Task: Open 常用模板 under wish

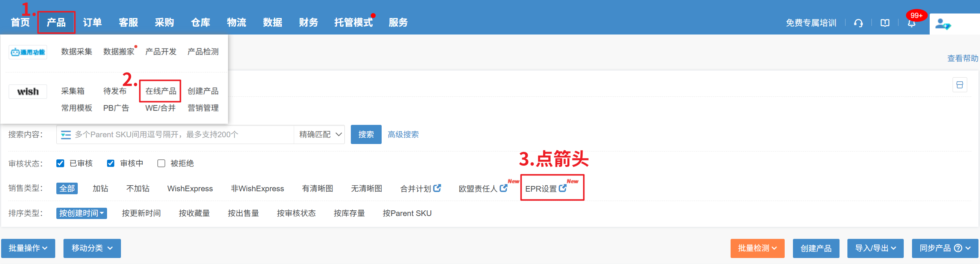Action: click(x=77, y=108)
